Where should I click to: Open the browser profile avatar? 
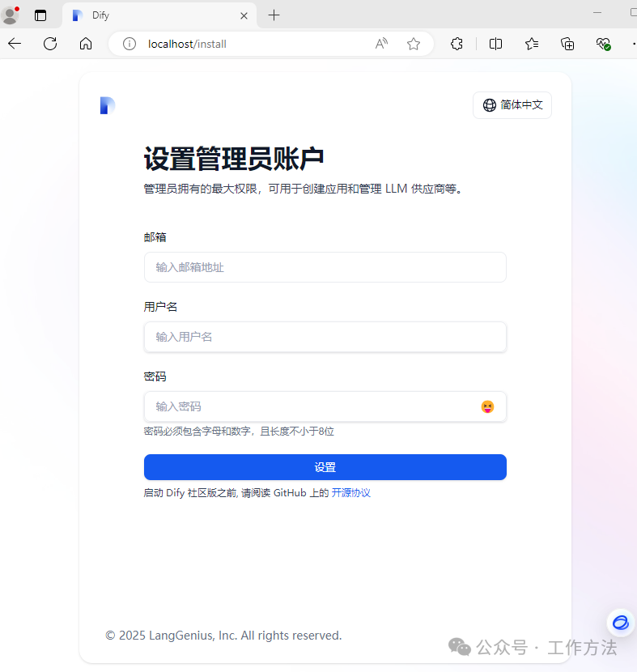coord(10,15)
